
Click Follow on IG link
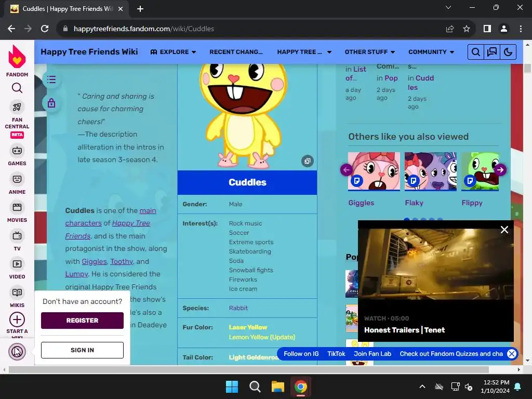pos(301,354)
